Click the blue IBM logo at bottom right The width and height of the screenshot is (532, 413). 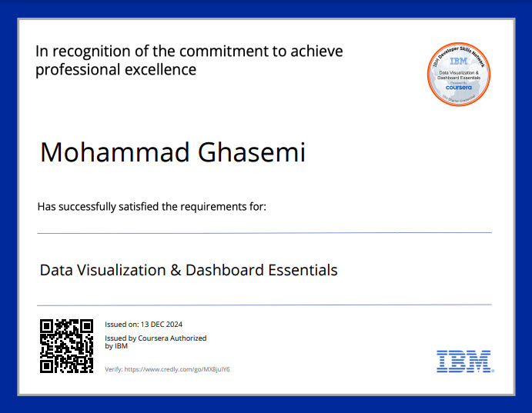click(465, 361)
